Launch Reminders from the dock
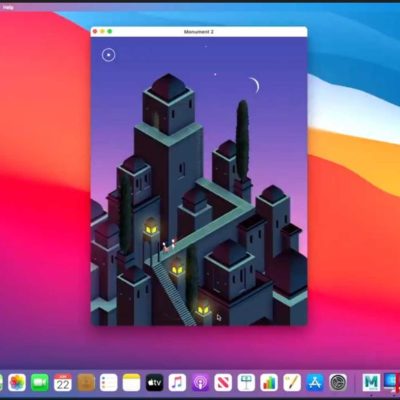The width and height of the screenshot is (400, 400). coord(109,382)
